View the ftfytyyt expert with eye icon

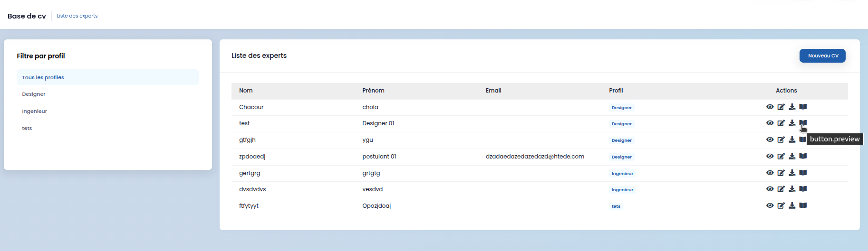770,205
